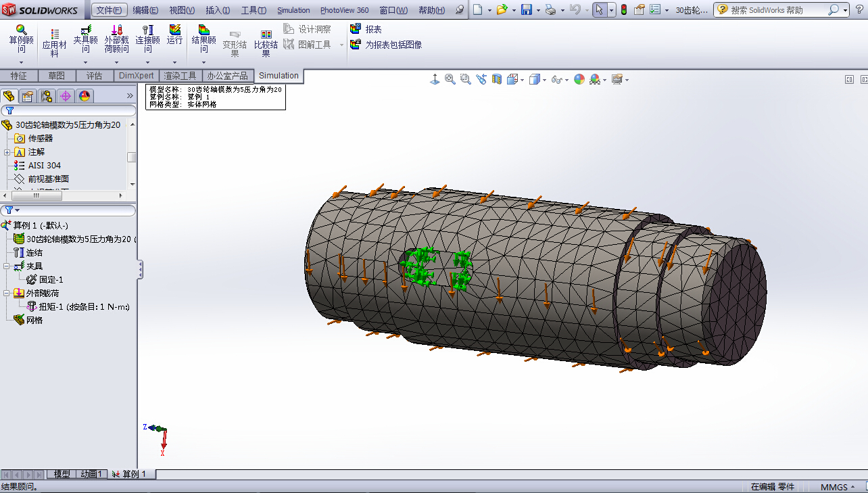Open the 工具(T) menu
868x493 pixels.
click(x=253, y=10)
